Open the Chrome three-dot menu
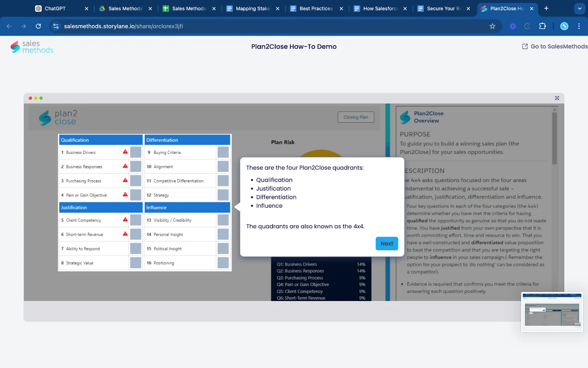The width and height of the screenshot is (588, 368). click(x=579, y=26)
